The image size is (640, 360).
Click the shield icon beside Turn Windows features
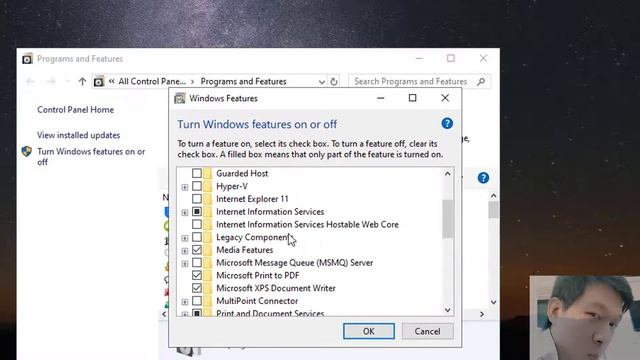pyautogui.click(x=27, y=152)
